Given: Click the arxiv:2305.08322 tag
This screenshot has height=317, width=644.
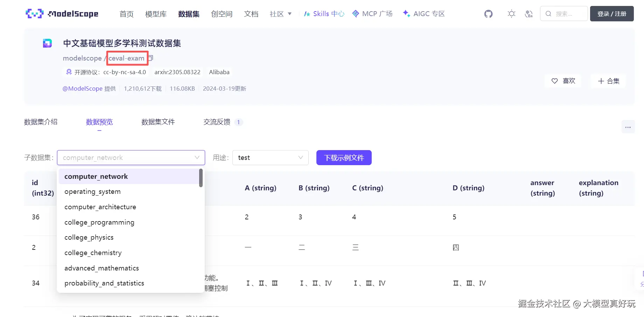Looking at the screenshot, I should pyautogui.click(x=177, y=72).
